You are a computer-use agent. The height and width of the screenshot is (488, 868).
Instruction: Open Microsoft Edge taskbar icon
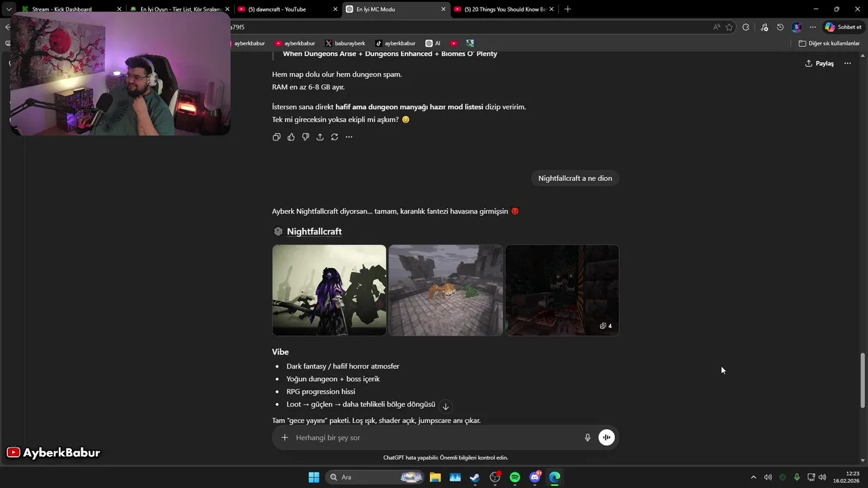(x=555, y=477)
